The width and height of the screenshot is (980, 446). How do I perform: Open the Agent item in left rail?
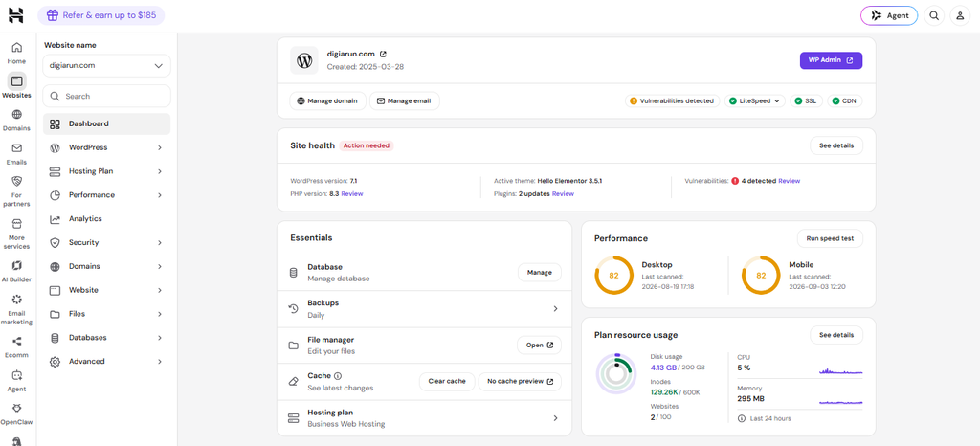point(17,380)
